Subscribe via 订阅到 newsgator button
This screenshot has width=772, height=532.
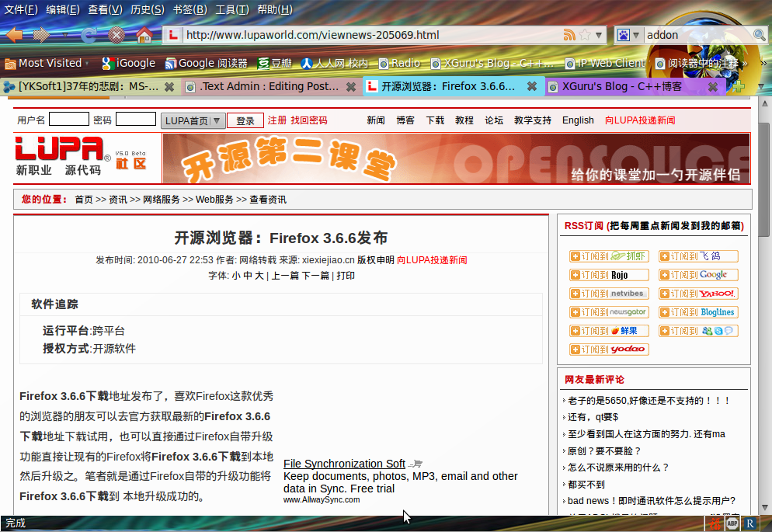610,312
